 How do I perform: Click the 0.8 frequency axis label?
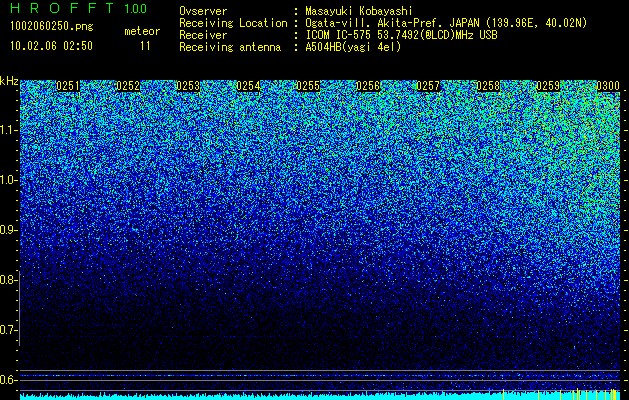(x=8, y=280)
